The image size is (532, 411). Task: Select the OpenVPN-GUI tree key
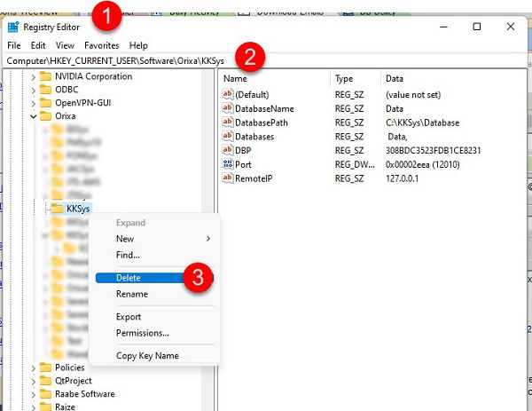pos(86,103)
